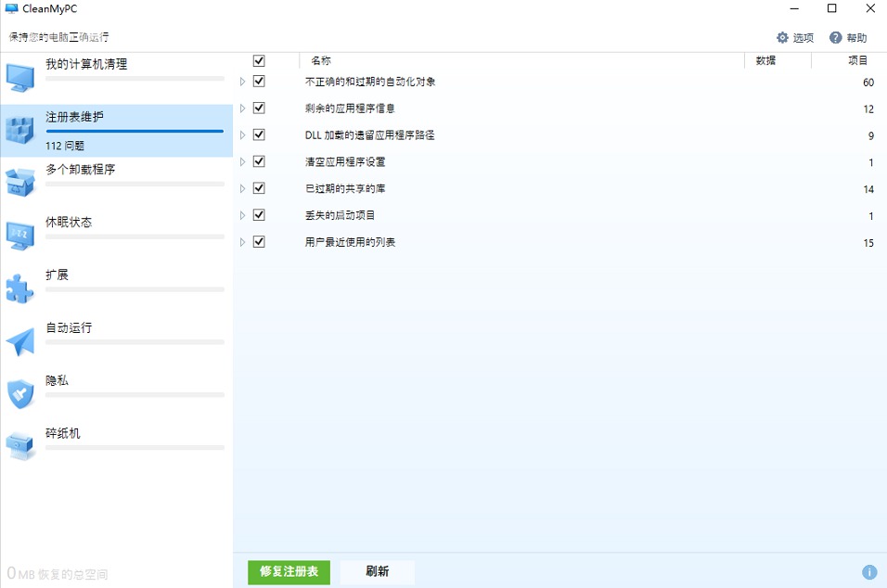887x588 pixels.
Task: Click the green 修复注册表 button
Action: pyautogui.click(x=289, y=572)
